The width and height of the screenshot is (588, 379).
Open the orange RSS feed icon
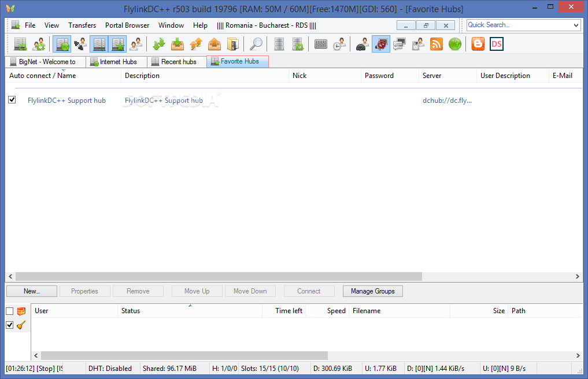(437, 44)
